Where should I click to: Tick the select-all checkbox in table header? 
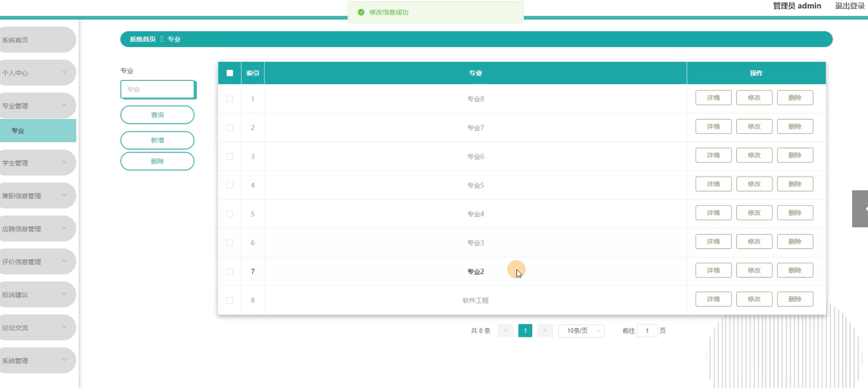230,73
